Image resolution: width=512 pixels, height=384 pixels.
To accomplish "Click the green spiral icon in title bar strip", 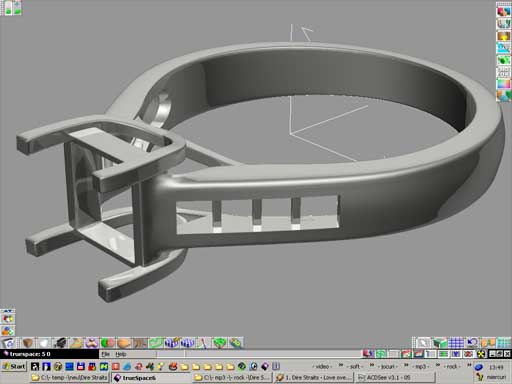I will pyautogui.click(x=381, y=354).
